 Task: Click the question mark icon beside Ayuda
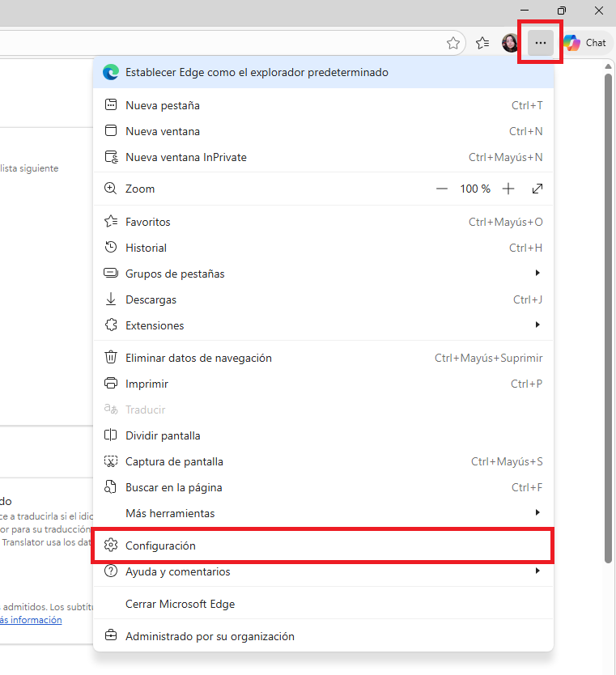(x=111, y=571)
